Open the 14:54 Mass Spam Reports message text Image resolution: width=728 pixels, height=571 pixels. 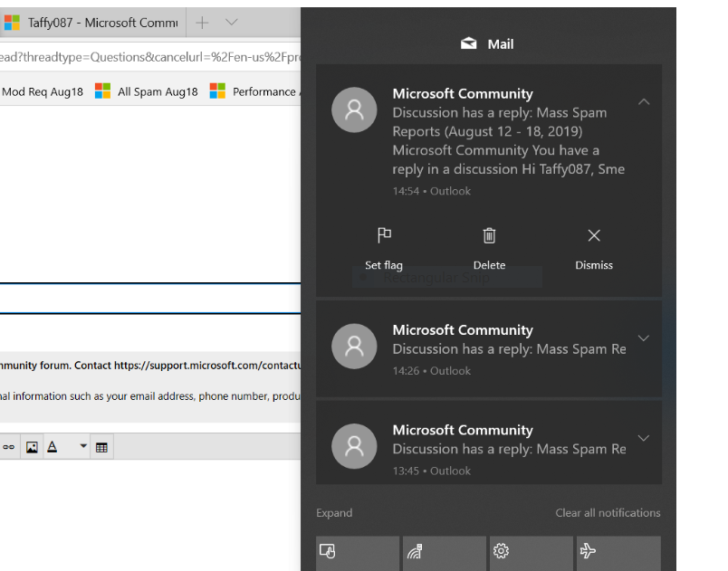[x=508, y=141]
